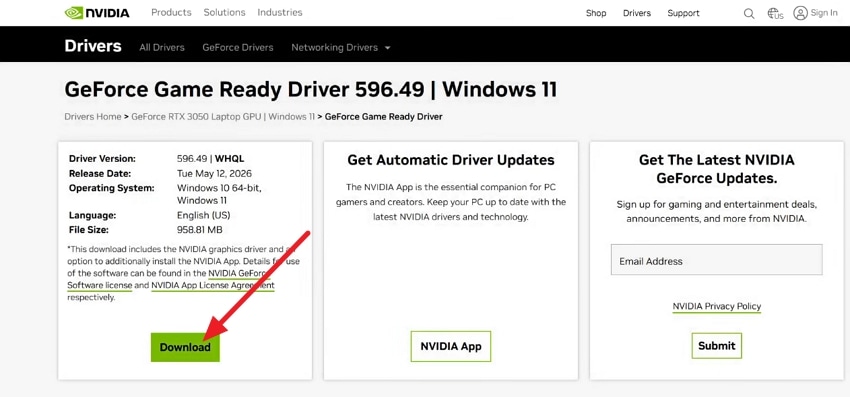Open the search magnifier icon
The image size is (850, 397).
[749, 14]
